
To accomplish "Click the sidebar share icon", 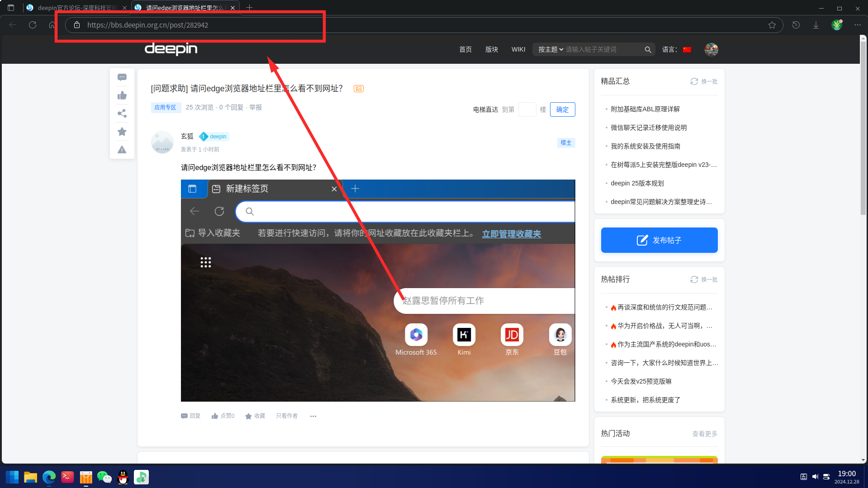I will (x=122, y=114).
